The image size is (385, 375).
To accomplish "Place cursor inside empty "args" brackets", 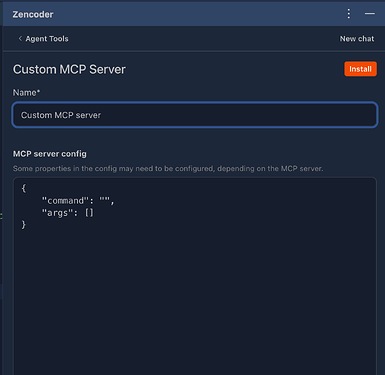I will coord(89,213).
